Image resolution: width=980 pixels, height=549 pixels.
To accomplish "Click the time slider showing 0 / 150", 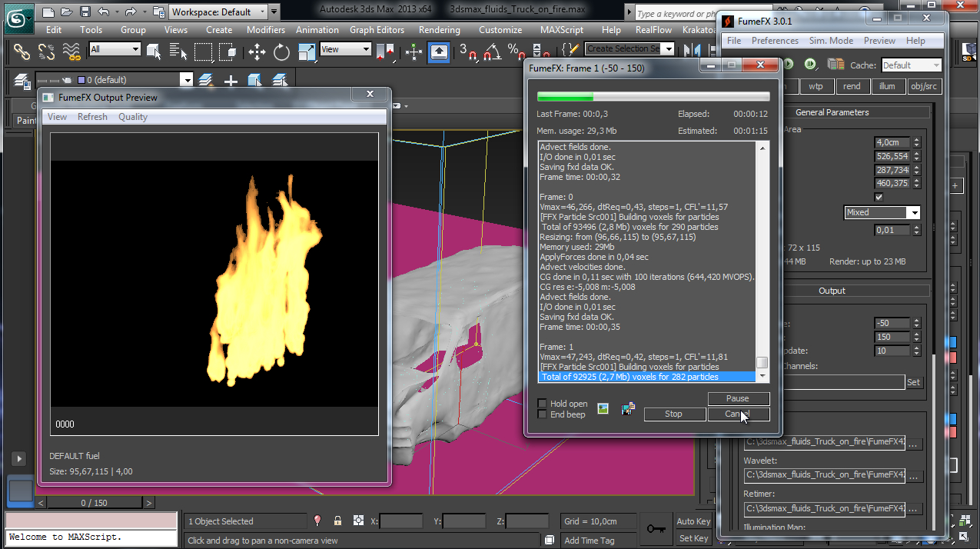I will tap(95, 503).
